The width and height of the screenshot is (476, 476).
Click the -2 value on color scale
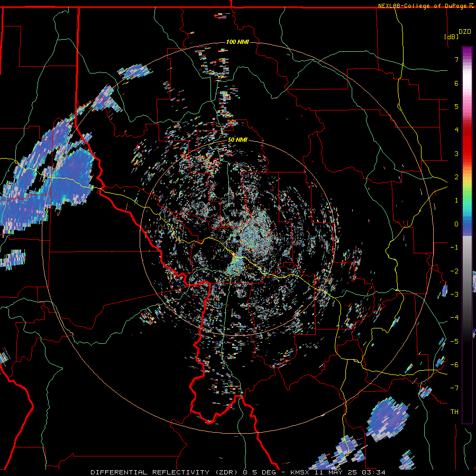pos(454,271)
